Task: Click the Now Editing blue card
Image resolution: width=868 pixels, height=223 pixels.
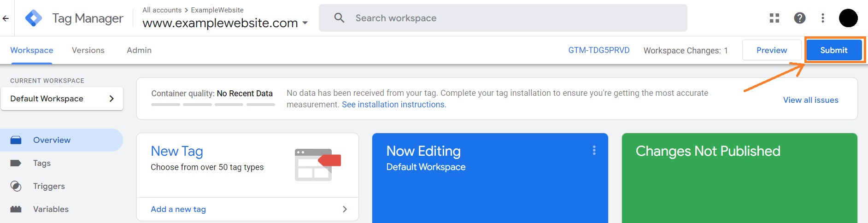Action: point(490,178)
